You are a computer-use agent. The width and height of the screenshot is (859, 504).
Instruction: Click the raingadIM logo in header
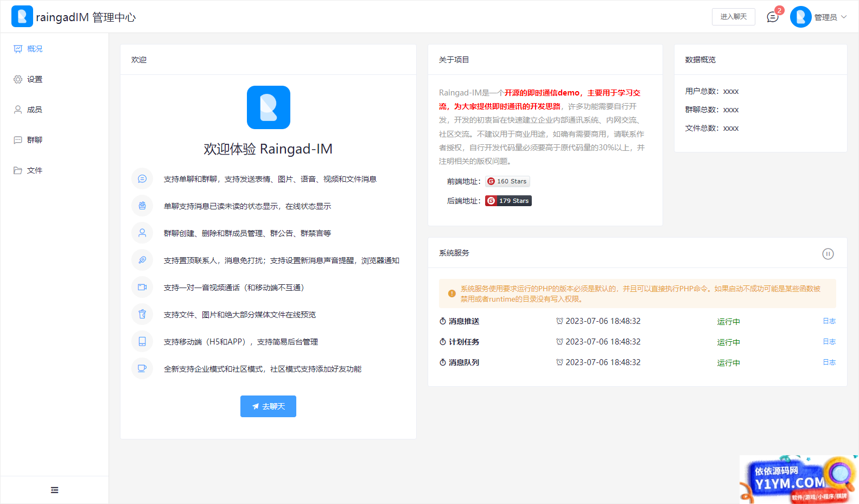[22, 16]
